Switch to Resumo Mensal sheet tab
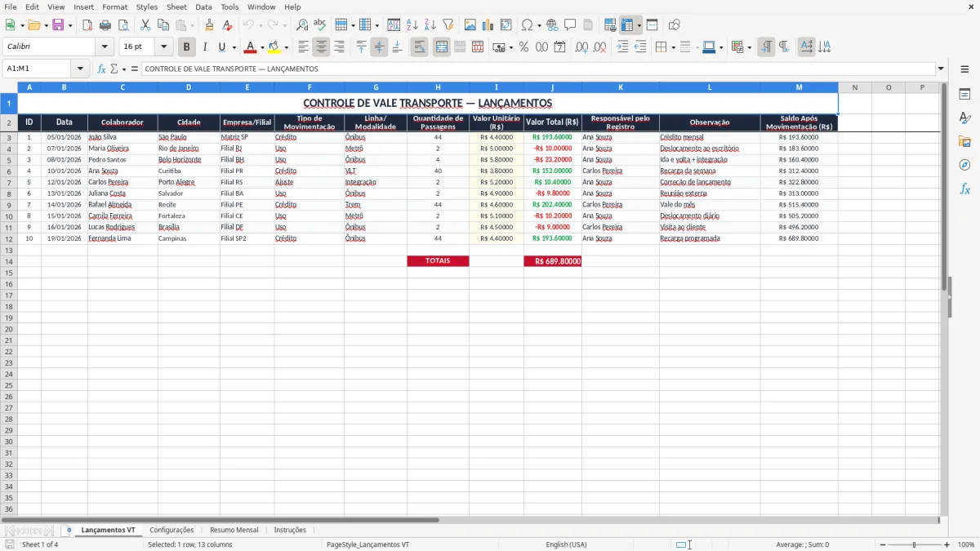Image resolution: width=980 pixels, height=551 pixels. pyautogui.click(x=234, y=530)
